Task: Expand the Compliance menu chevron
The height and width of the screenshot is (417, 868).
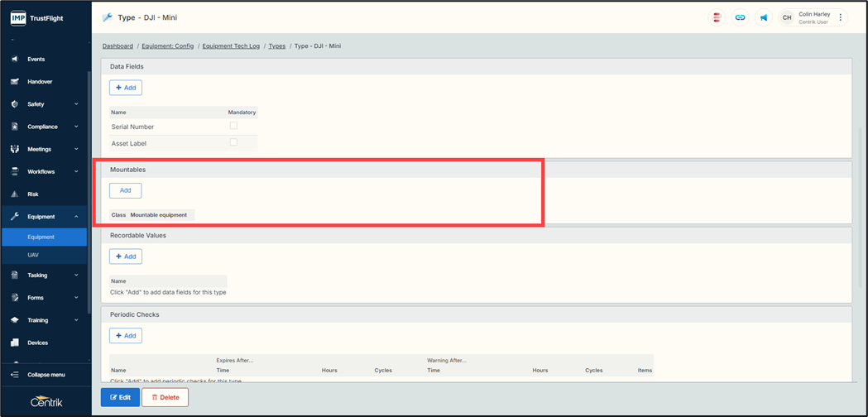Action: [x=76, y=127]
